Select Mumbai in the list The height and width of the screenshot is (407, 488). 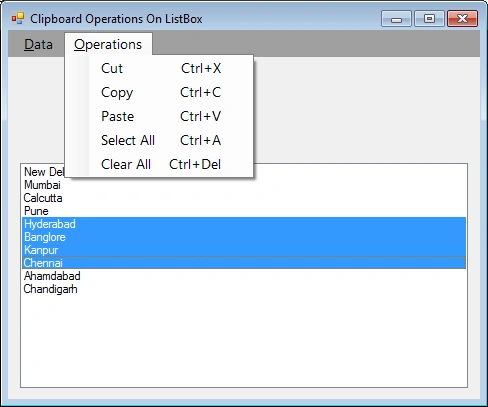(244, 185)
